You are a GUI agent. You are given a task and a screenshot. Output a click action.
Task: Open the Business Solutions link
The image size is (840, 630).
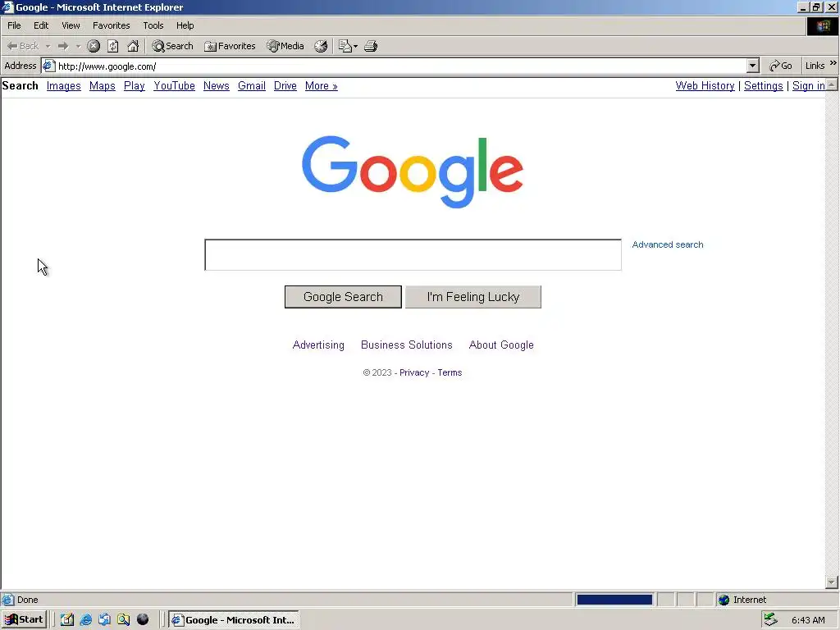407,345
